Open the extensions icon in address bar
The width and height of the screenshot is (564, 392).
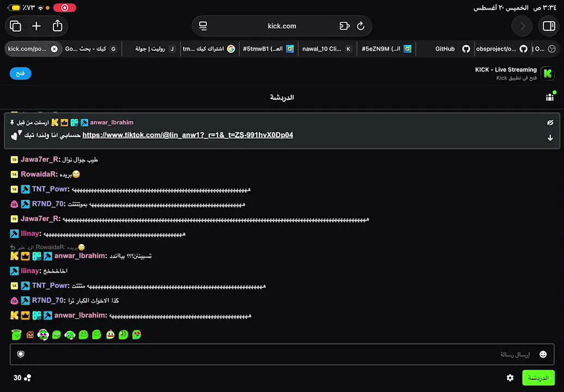click(345, 26)
